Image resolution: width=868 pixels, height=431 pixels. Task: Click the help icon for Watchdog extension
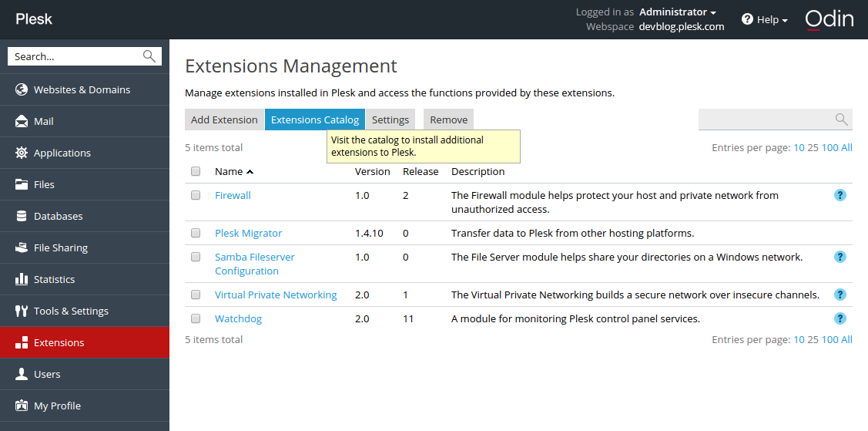point(840,318)
